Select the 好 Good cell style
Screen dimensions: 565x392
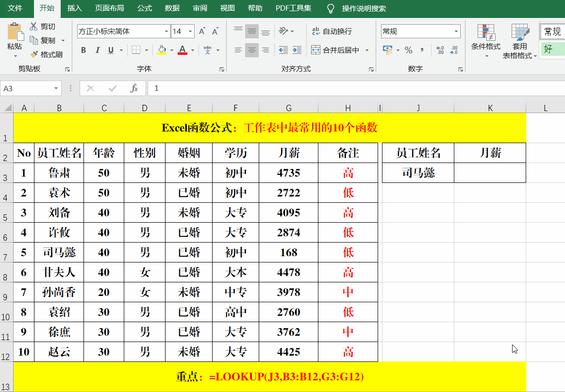click(x=553, y=49)
